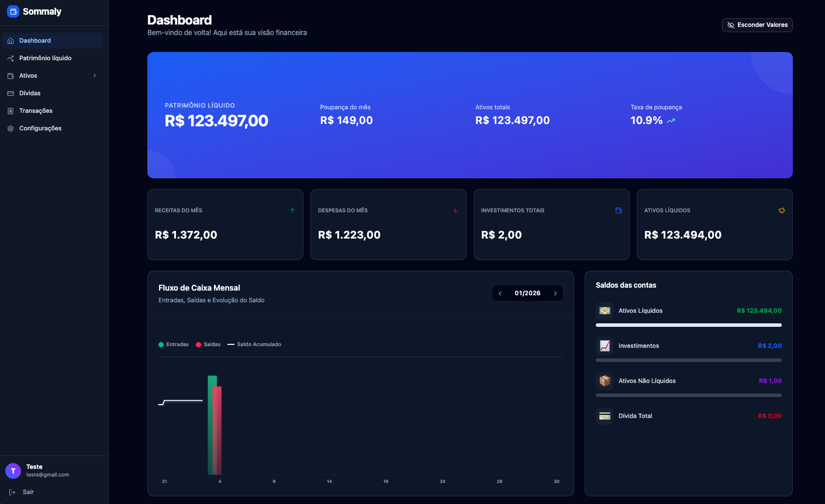
Task: Click the Sommaly logo icon
Action: (12, 11)
